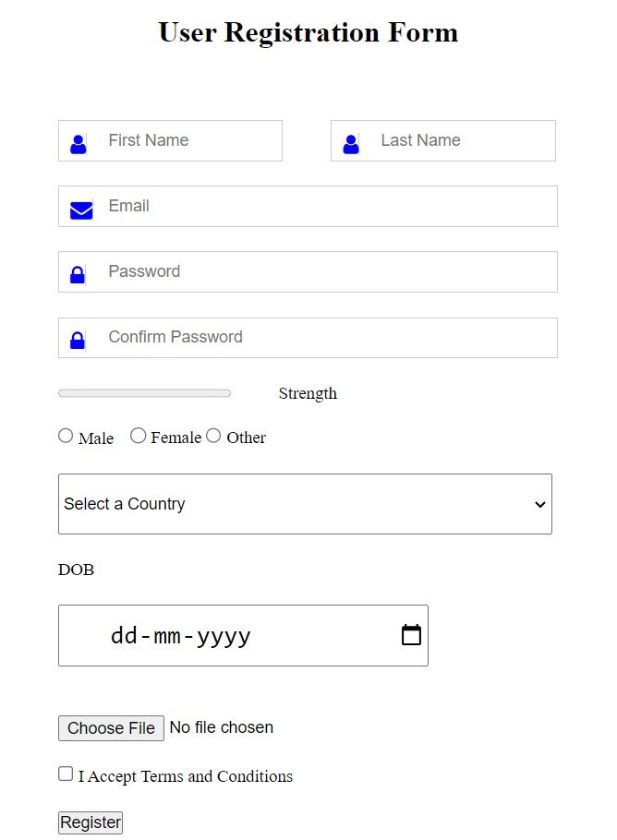The image size is (617, 840).
Task: Click the envelope icon in Email field
Action: click(81, 210)
